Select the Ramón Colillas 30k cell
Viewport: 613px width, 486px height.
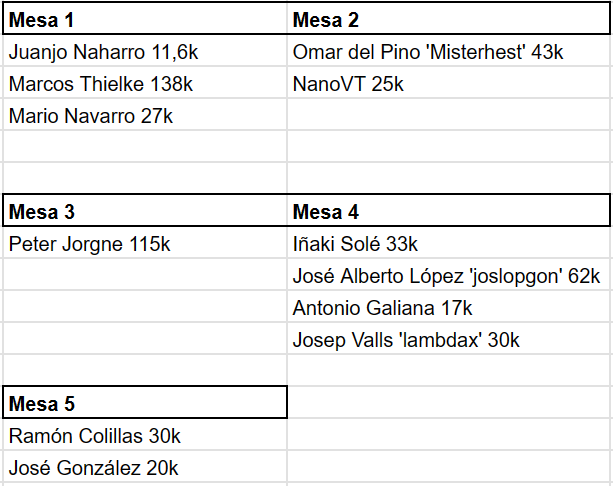click(x=145, y=436)
